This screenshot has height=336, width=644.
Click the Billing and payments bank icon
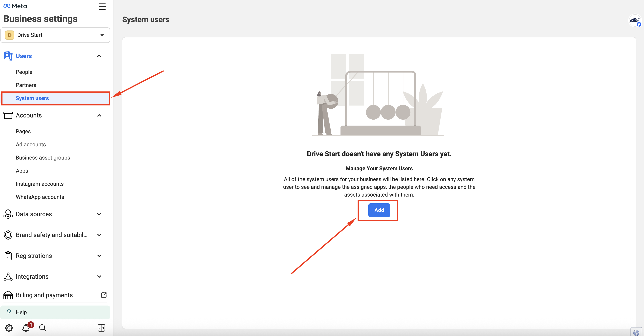8,295
